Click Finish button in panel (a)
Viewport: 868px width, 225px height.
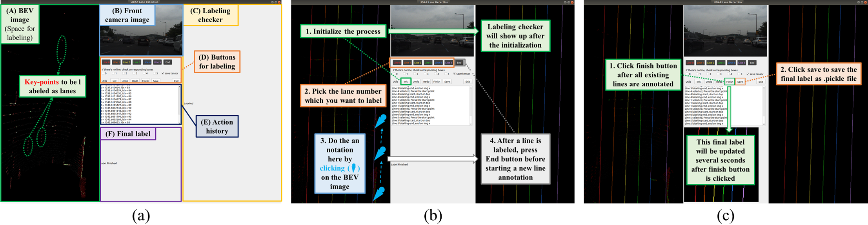point(146,81)
